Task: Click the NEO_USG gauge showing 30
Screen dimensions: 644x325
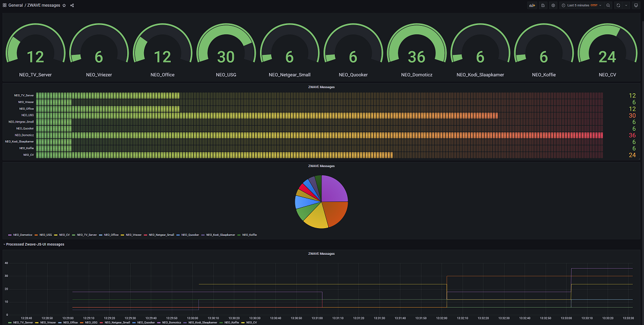Action: (x=226, y=51)
